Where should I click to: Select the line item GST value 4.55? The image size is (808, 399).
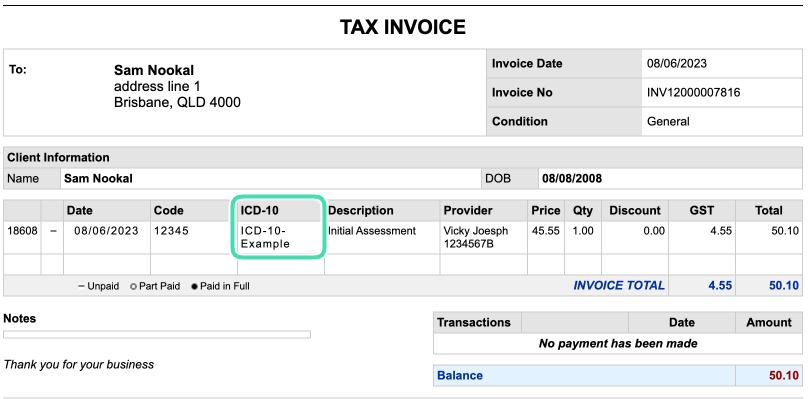pos(721,231)
